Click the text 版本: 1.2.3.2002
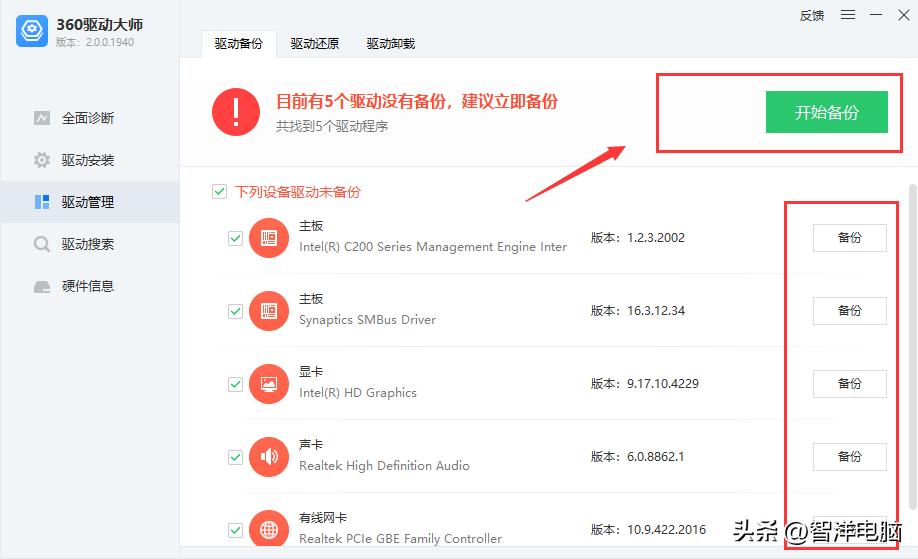The image size is (918, 559). click(638, 238)
